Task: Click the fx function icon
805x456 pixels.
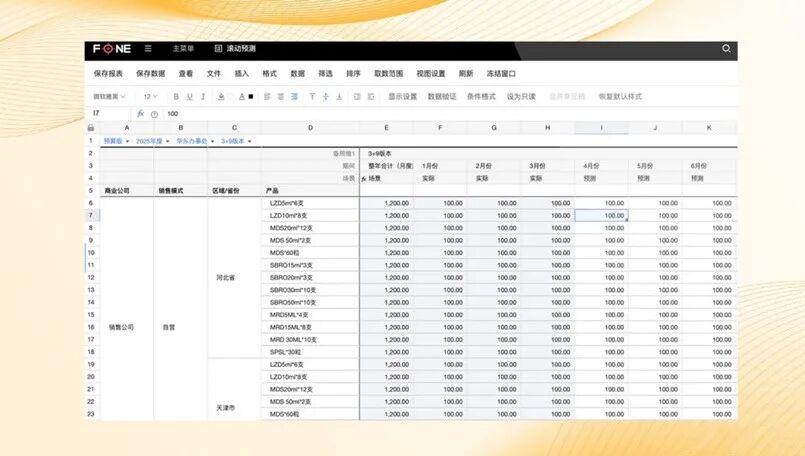Action: click(140, 114)
